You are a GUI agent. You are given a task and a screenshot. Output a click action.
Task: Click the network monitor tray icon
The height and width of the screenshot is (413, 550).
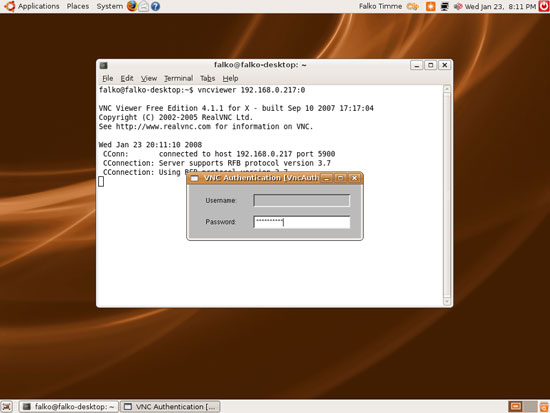pyautogui.click(x=444, y=6)
